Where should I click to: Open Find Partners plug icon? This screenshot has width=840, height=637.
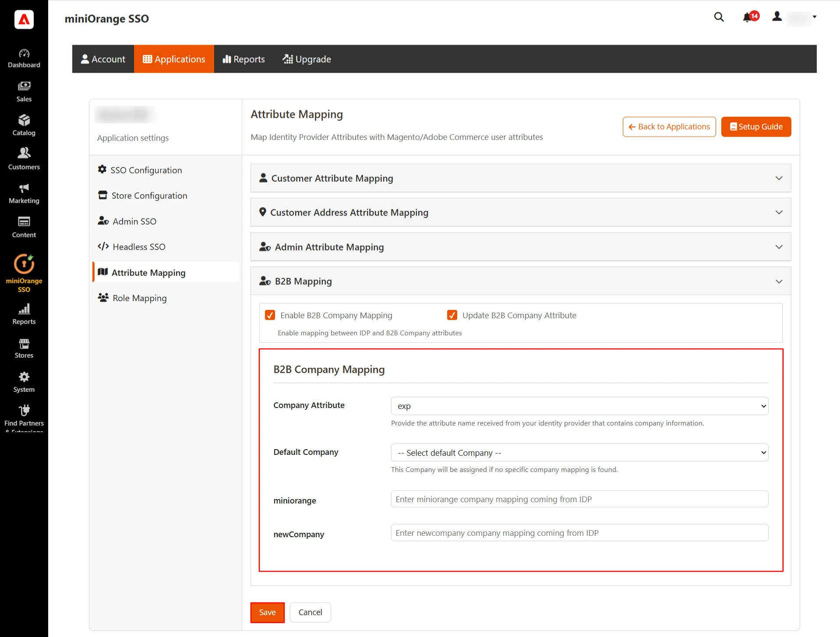(x=24, y=411)
